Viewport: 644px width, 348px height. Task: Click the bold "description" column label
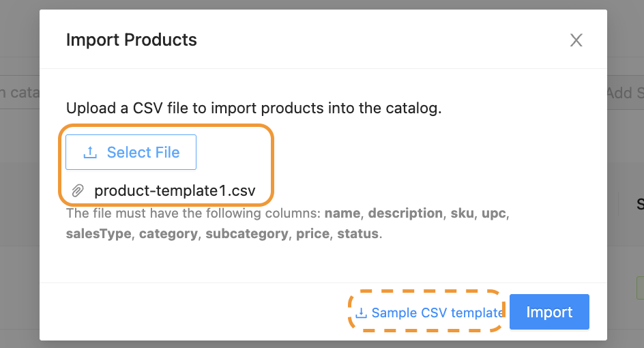click(x=405, y=214)
